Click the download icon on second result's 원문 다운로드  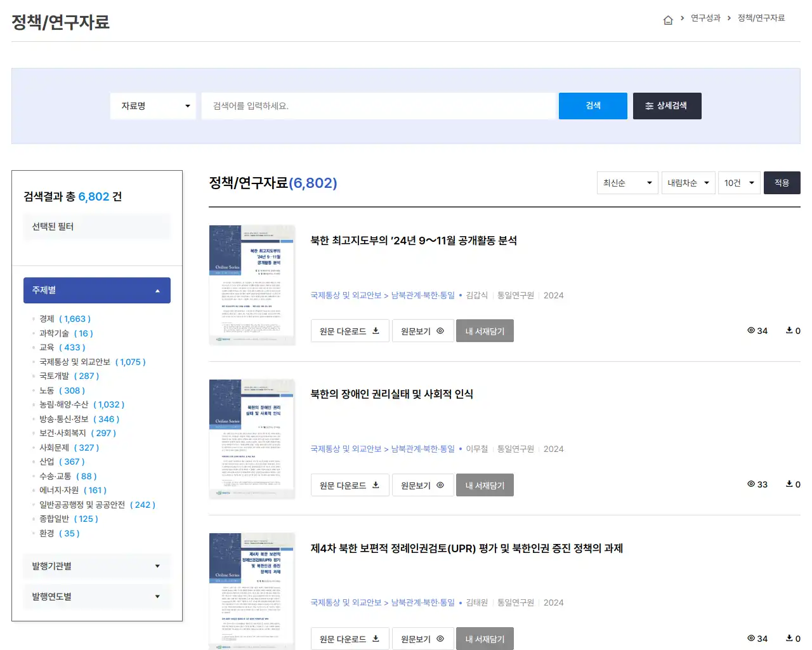point(376,484)
